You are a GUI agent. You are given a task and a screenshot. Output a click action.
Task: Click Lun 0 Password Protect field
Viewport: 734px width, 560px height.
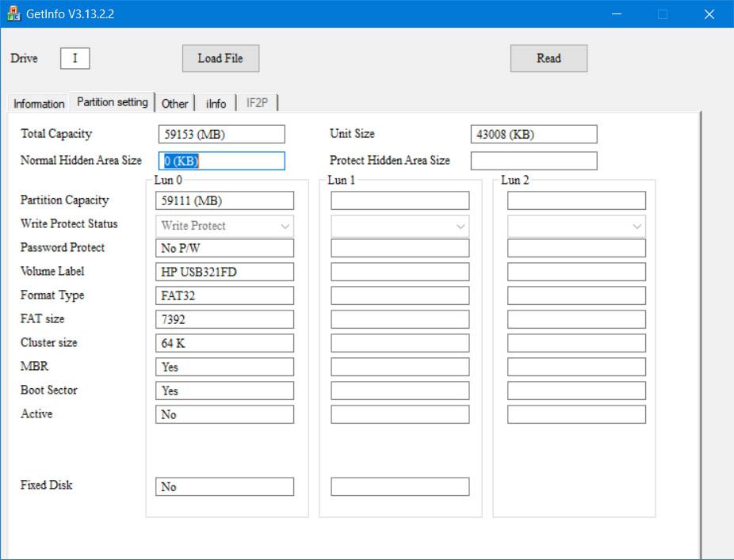[x=224, y=248]
